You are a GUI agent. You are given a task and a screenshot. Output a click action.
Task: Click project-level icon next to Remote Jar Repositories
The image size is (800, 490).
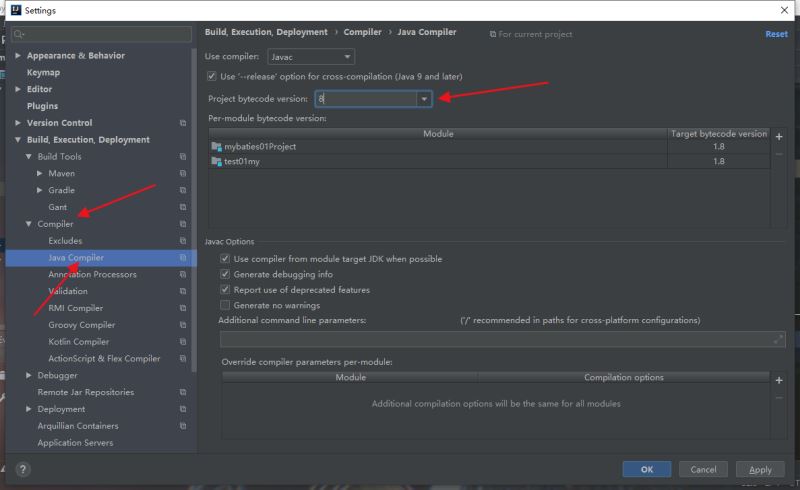point(183,393)
